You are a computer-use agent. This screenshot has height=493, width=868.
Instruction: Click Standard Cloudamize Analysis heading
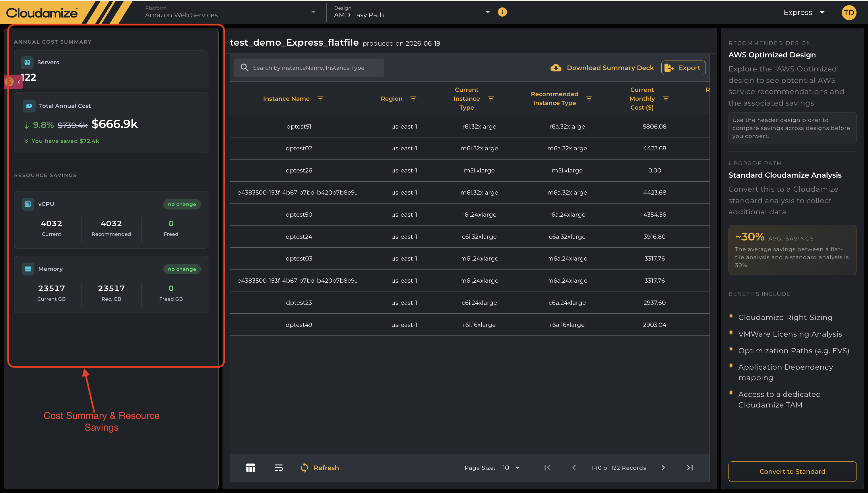pyautogui.click(x=785, y=175)
